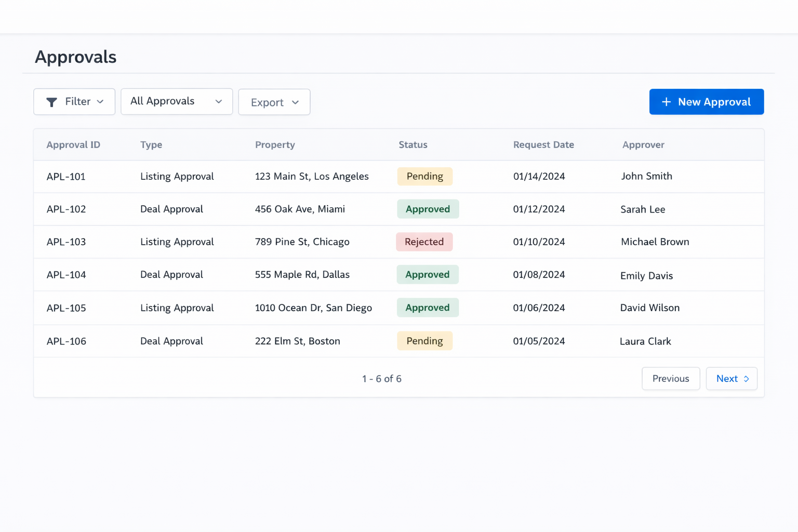Viewport: 798px width, 532px height.
Task: Click the Status column header
Action: (x=413, y=144)
